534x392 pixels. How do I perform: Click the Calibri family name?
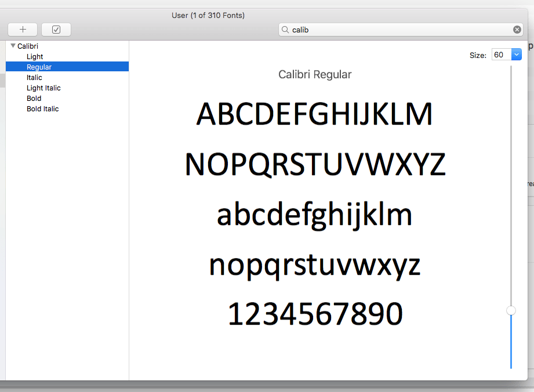tap(29, 45)
